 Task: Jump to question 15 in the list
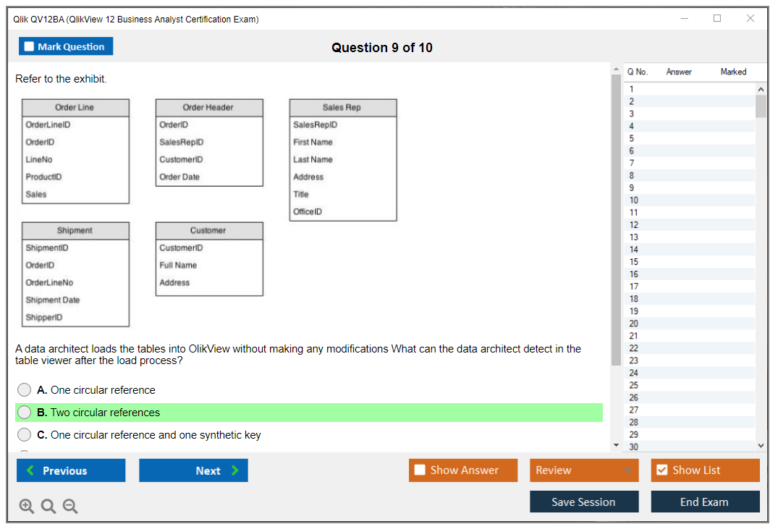[x=634, y=262]
